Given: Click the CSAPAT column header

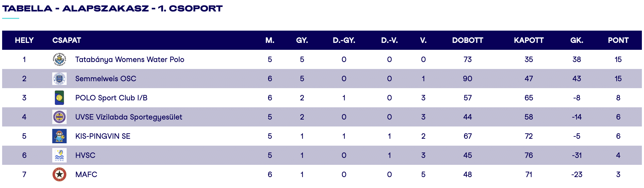Looking at the screenshot, I should (x=67, y=40).
